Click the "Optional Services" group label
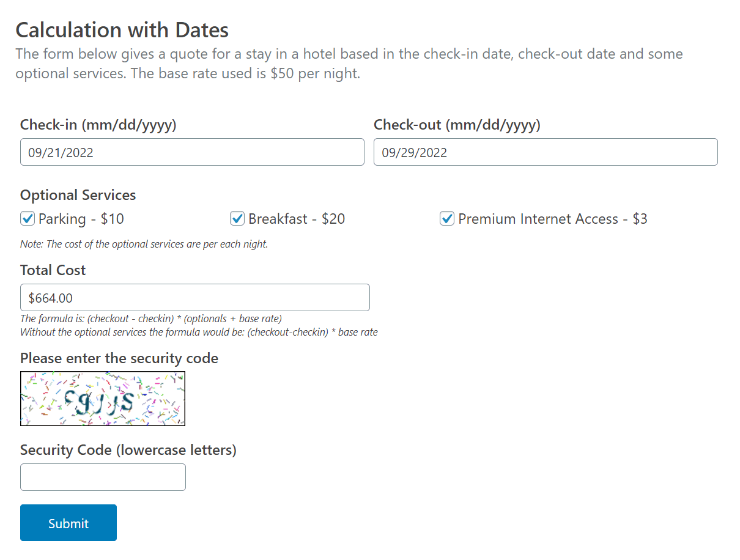 click(78, 195)
